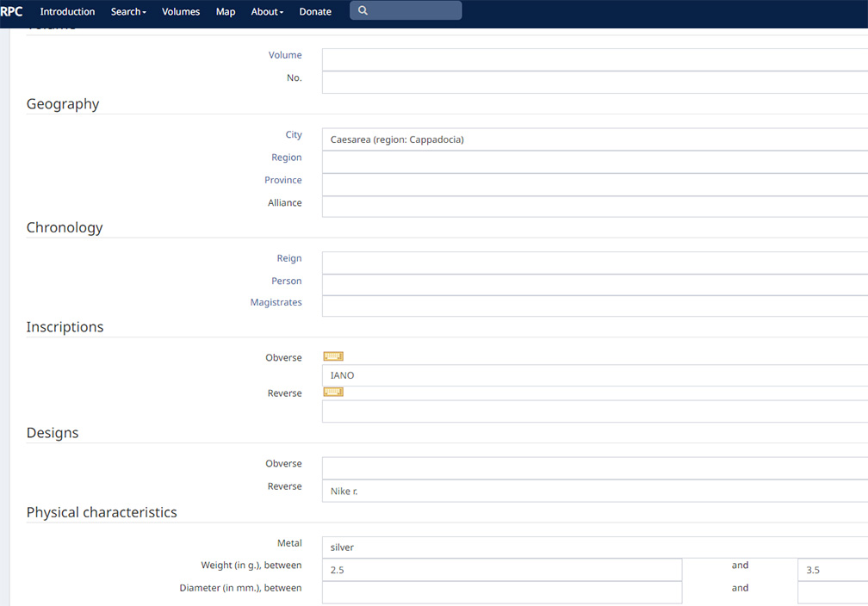The width and height of the screenshot is (868, 606).
Task: Click the Obverse design input field
Action: pos(595,468)
